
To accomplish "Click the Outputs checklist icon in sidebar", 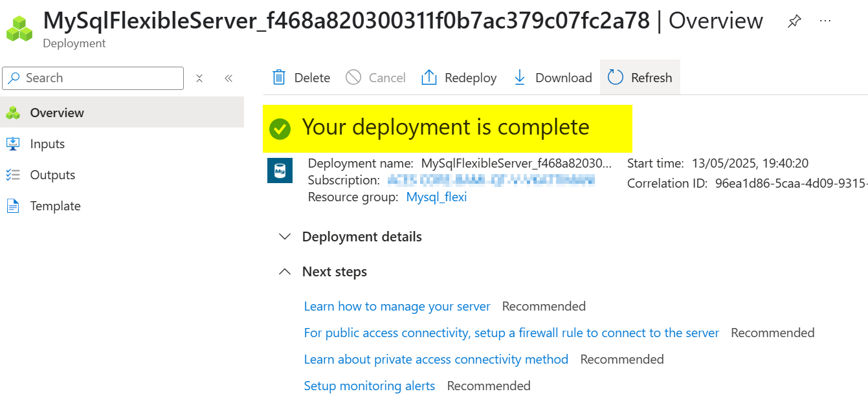I will click(x=13, y=175).
